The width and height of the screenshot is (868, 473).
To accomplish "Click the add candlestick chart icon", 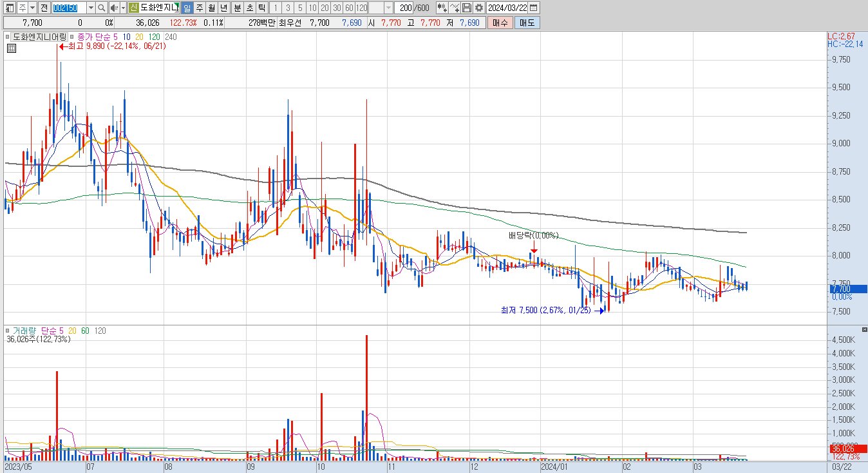I will (442, 8).
